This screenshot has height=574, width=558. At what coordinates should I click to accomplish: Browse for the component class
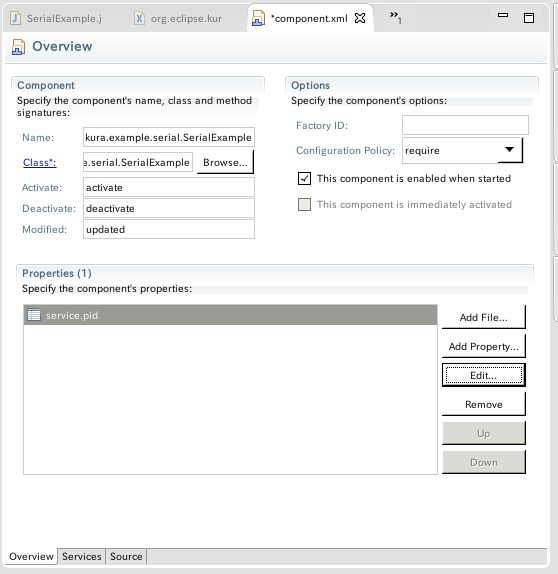click(225, 162)
